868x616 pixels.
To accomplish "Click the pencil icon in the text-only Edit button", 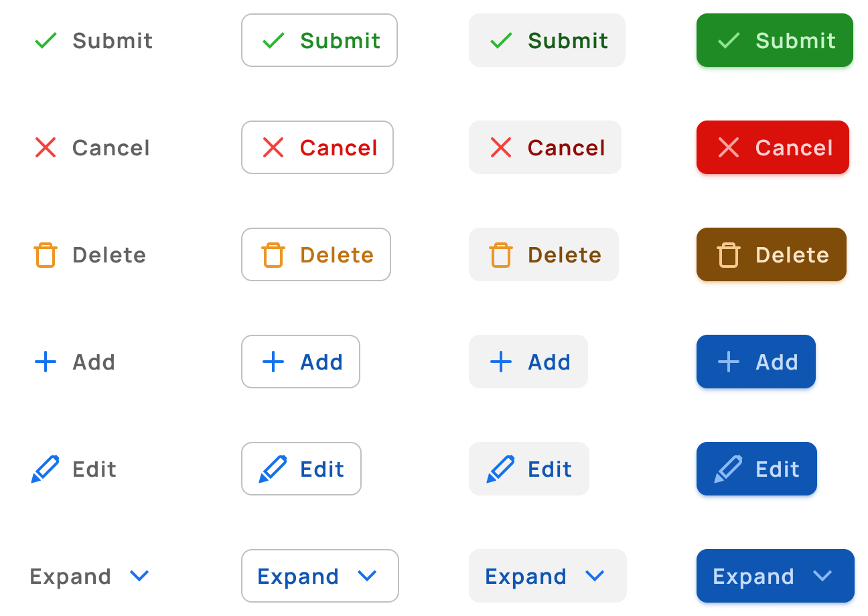I will tap(46, 469).
